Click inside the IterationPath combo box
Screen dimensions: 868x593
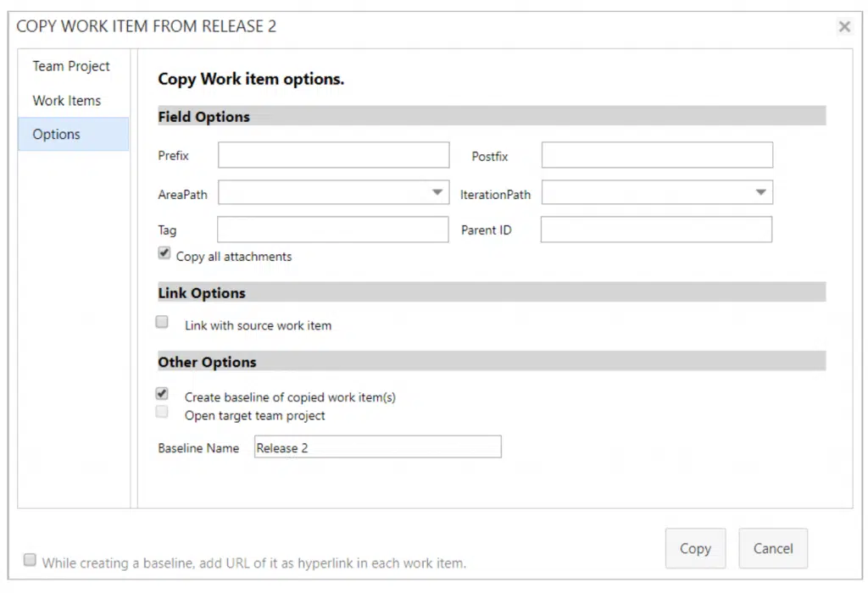coord(646,193)
